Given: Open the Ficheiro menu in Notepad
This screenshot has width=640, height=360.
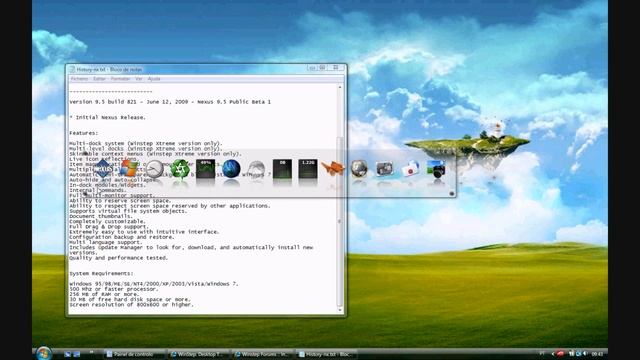Looking at the screenshot, I should pyautogui.click(x=80, y=79).
